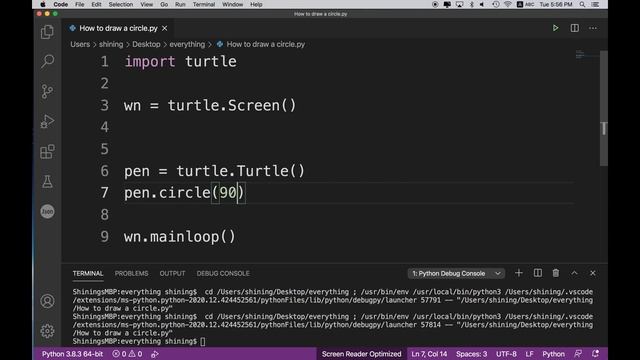Click the Wi-Fi icon in the macOS menu bar
This screenshot has height=360, width=640.
pos(508,4)
